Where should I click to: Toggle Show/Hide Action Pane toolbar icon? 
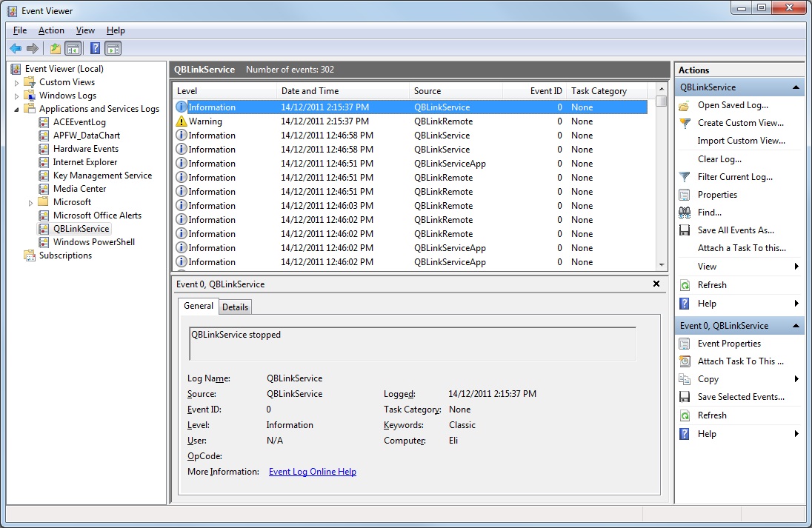point(113,49)
